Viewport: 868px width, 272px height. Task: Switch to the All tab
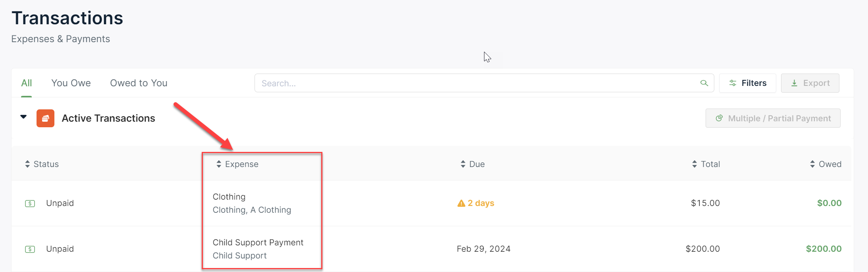coord(27,83)
